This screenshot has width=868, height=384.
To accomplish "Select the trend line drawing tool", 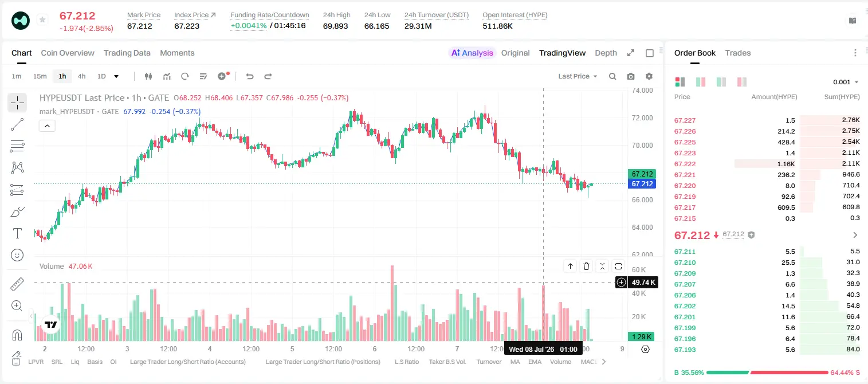I will (17, 124).
